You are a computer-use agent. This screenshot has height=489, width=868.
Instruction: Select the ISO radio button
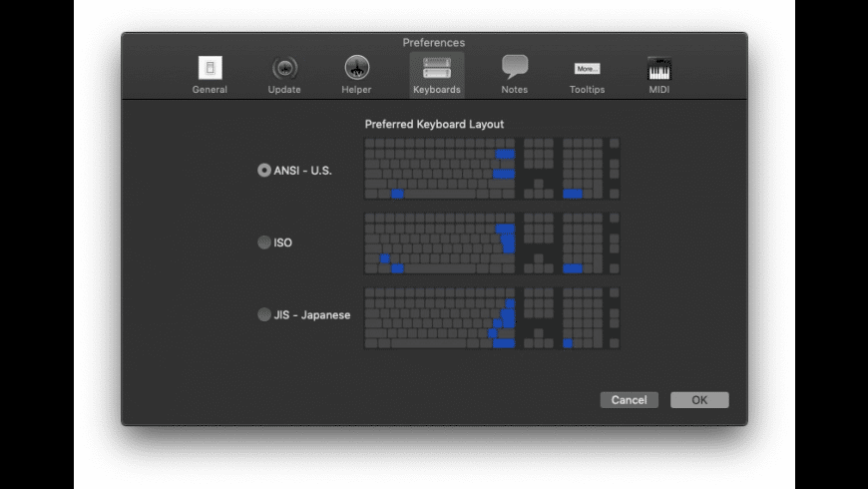pos(264,243)
